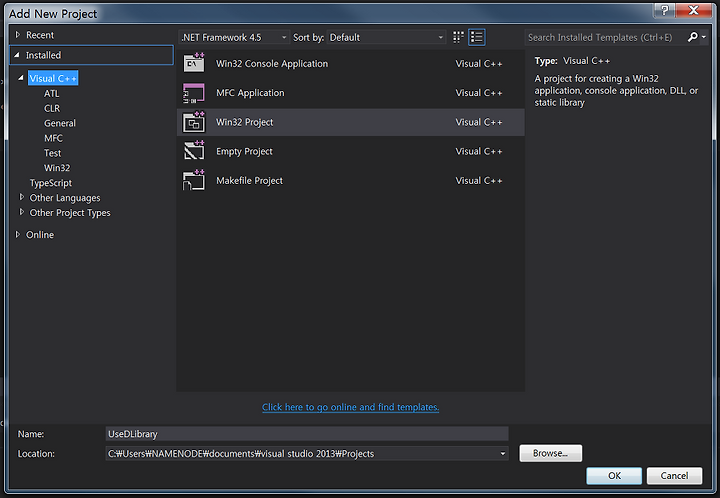Collapse the Installed section
This screenshot has height=498, width=720.
[x=17, y=55]
